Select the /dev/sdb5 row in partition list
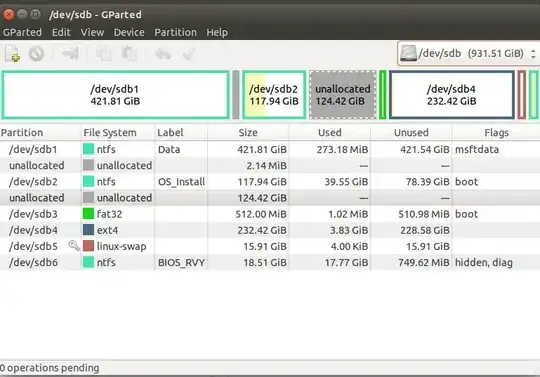The width and height of the screenshot is (540, 377). tap(270, 246)
